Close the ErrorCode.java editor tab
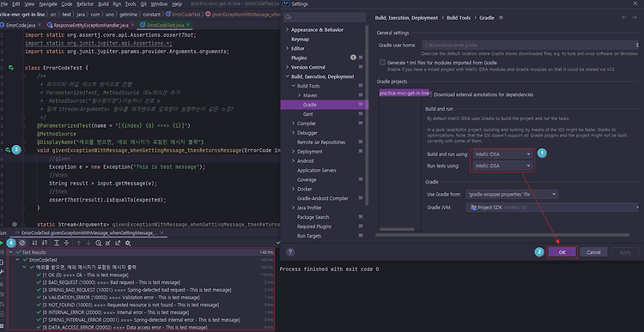 [39, 25]
